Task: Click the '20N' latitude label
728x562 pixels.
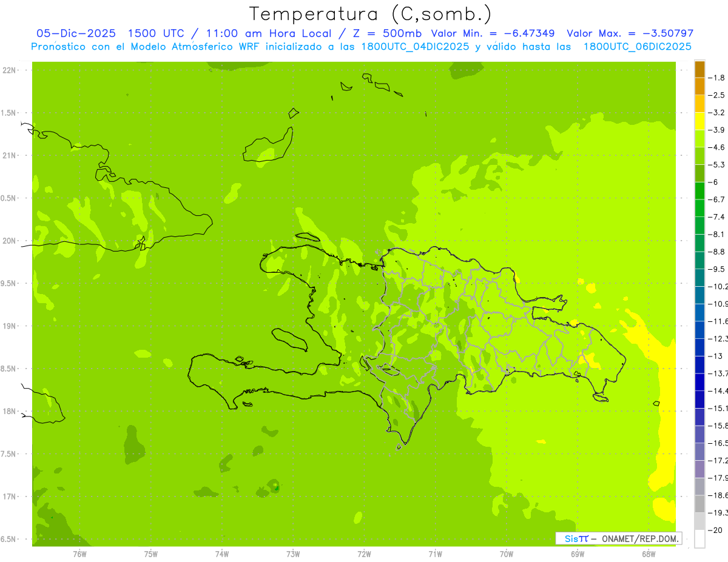Action: click(x=9, y=241)
